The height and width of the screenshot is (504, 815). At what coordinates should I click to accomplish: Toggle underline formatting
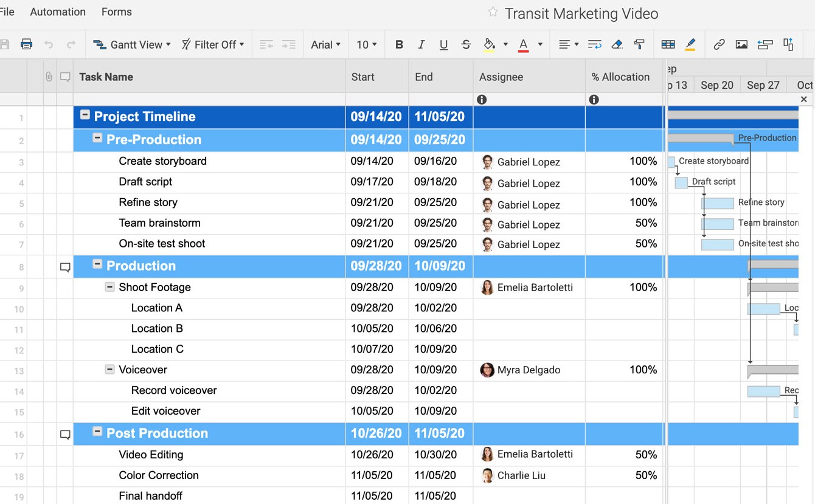443,44
